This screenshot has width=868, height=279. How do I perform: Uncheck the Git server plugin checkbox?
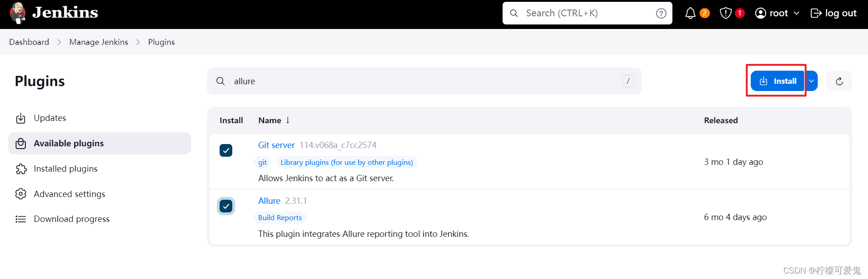(226, 150)
